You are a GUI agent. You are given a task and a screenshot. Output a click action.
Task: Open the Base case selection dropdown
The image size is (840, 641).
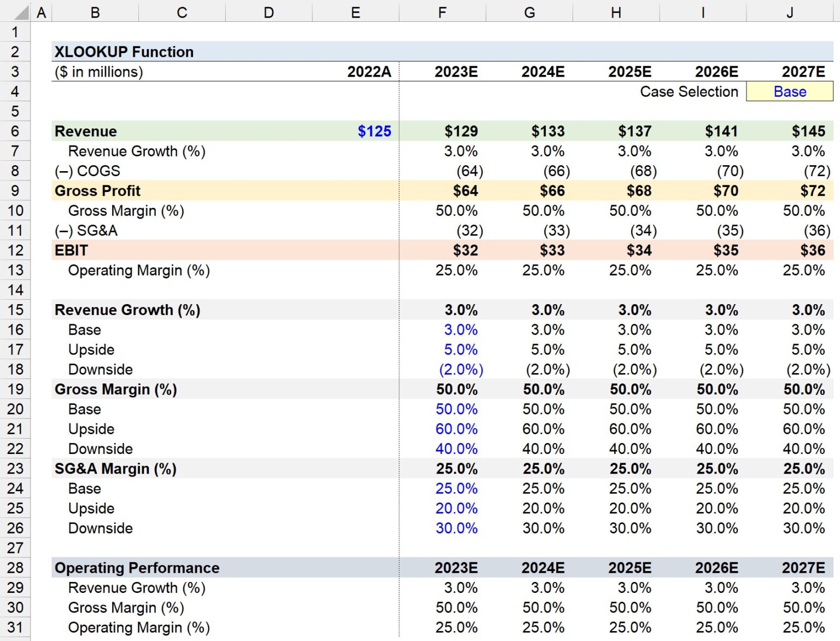[790, 91]
